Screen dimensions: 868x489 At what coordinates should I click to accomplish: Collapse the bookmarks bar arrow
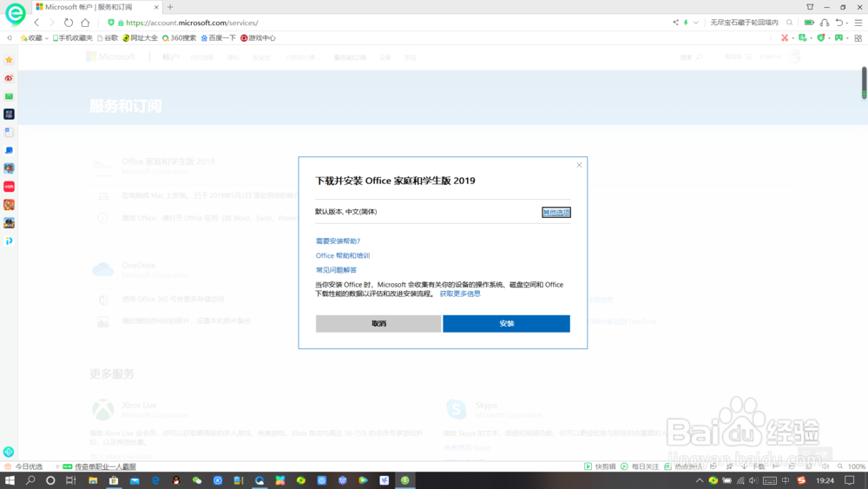pyautogui.click(x=10, y=37)
